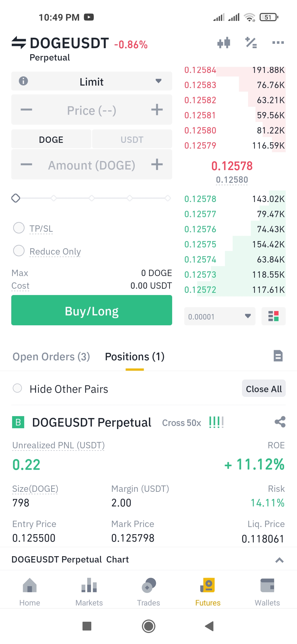Enable the Reduce Only option

[x=19, y=251]
